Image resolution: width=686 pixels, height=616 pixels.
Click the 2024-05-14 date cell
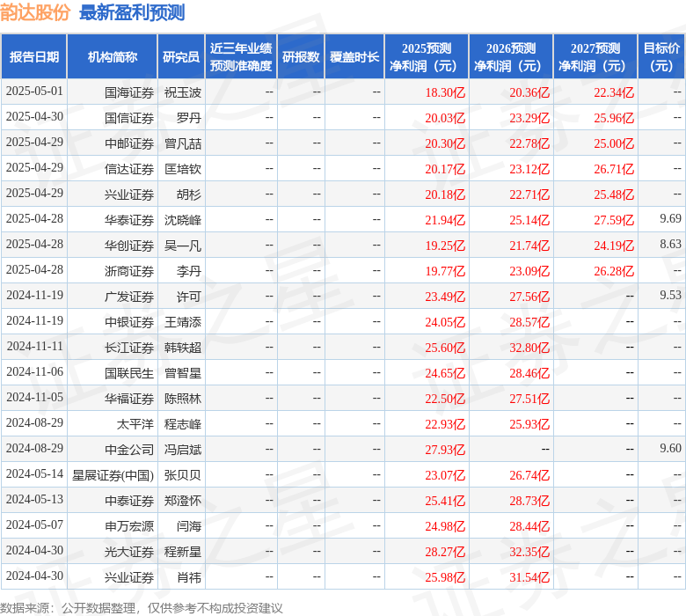point(34,473)
